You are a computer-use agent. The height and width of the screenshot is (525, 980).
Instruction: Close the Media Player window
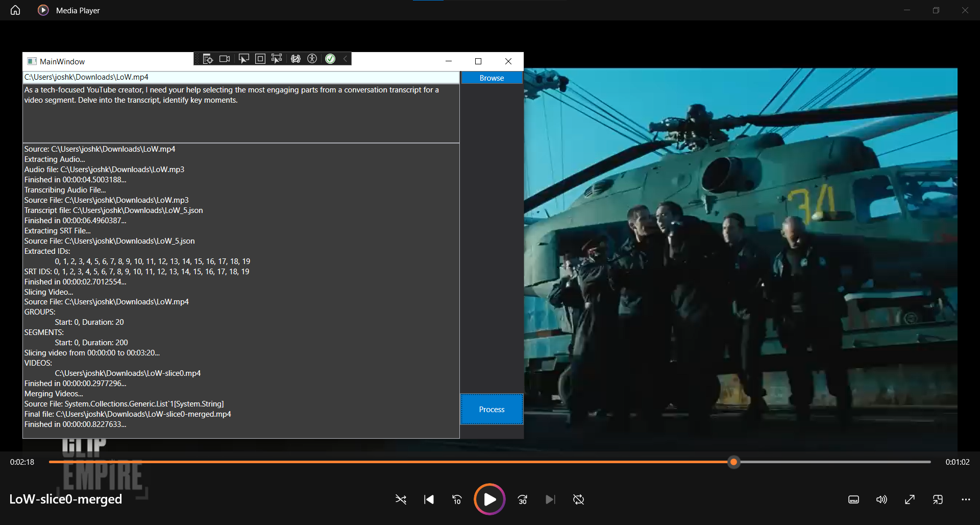965,10
